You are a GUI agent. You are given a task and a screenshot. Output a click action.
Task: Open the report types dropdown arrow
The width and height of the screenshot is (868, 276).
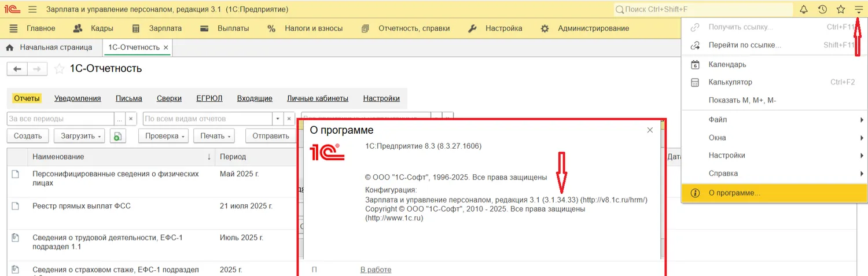278,119
